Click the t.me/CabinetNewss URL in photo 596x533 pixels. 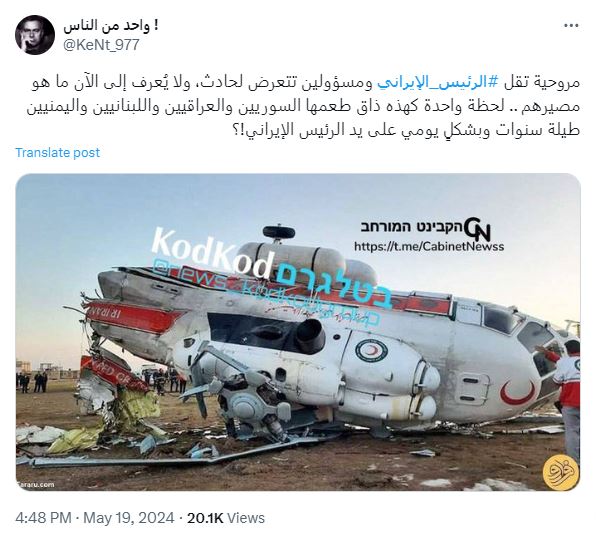pyautogui.click(x=429, y=246)
